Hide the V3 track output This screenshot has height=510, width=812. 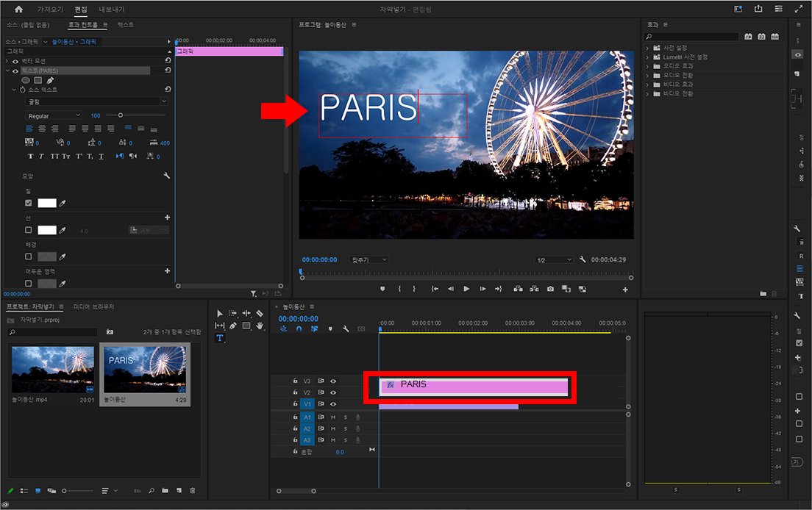333,381
